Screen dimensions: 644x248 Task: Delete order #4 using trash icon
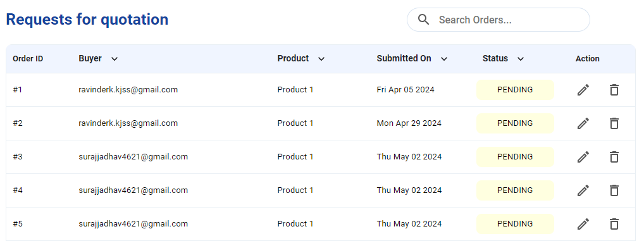(x=614, y=190)
